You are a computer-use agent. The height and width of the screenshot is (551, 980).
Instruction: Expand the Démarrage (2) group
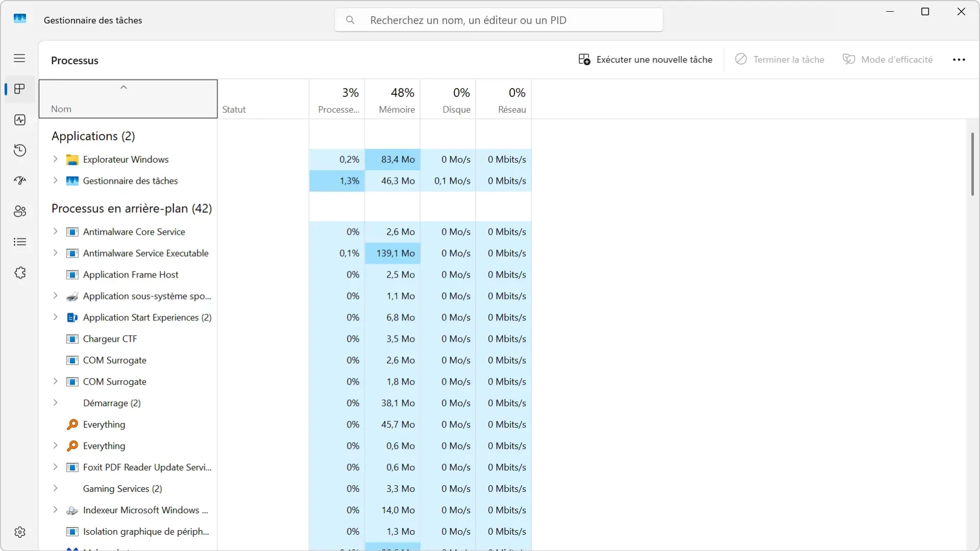point(55,403)
